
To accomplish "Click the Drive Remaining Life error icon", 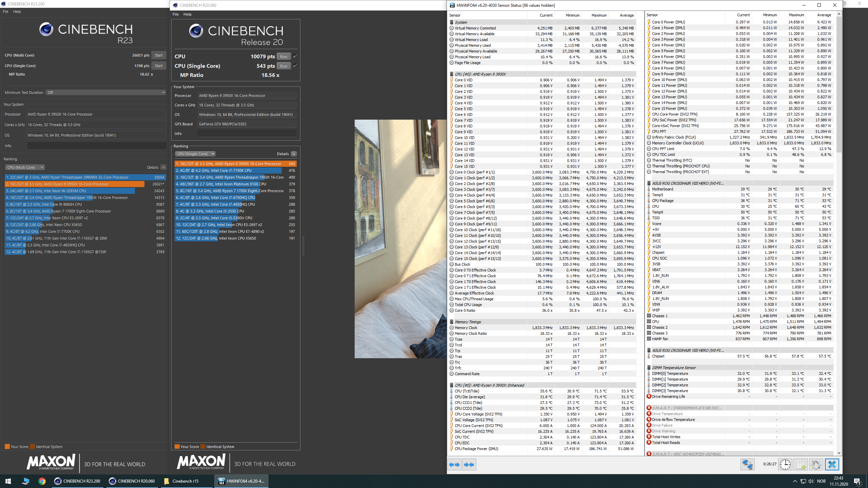I will click(649, 396).
